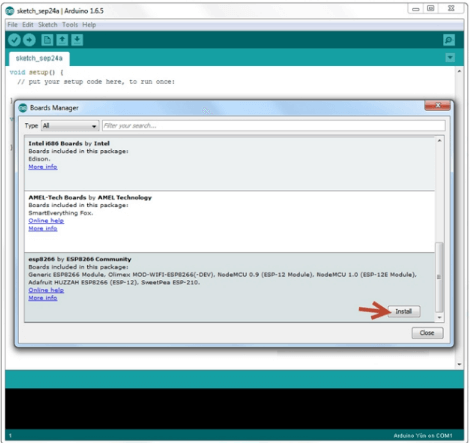Click the Arduino logo in the title bar
This screenshot has height=443, width=470.
pos(10,11)
